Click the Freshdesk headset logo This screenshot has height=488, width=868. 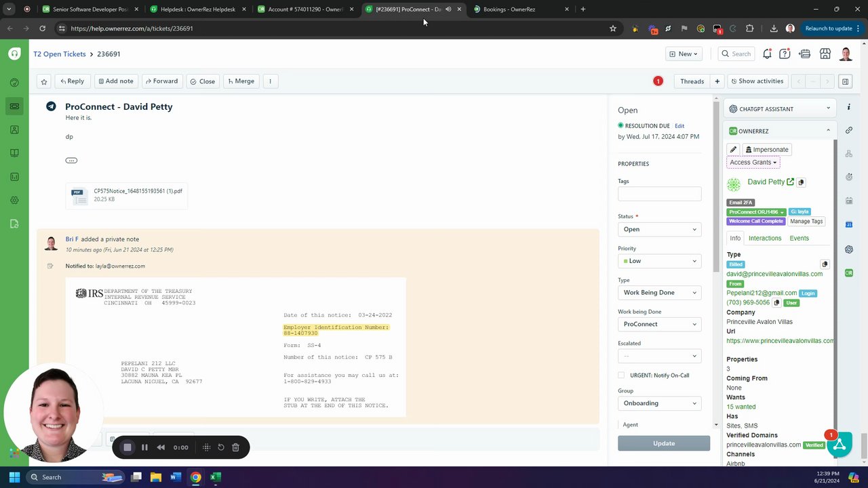coord(14,54)
